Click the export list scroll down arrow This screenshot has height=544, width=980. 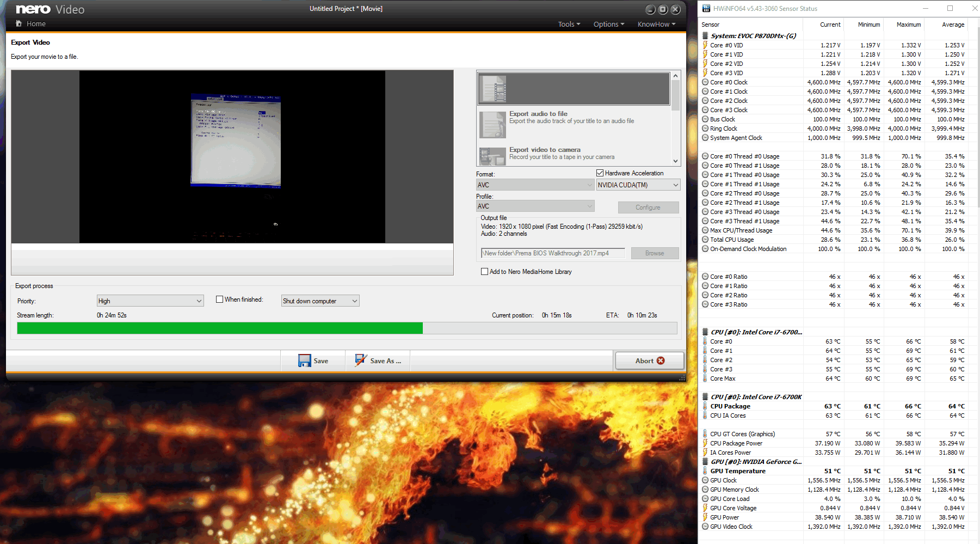point(676,161)
